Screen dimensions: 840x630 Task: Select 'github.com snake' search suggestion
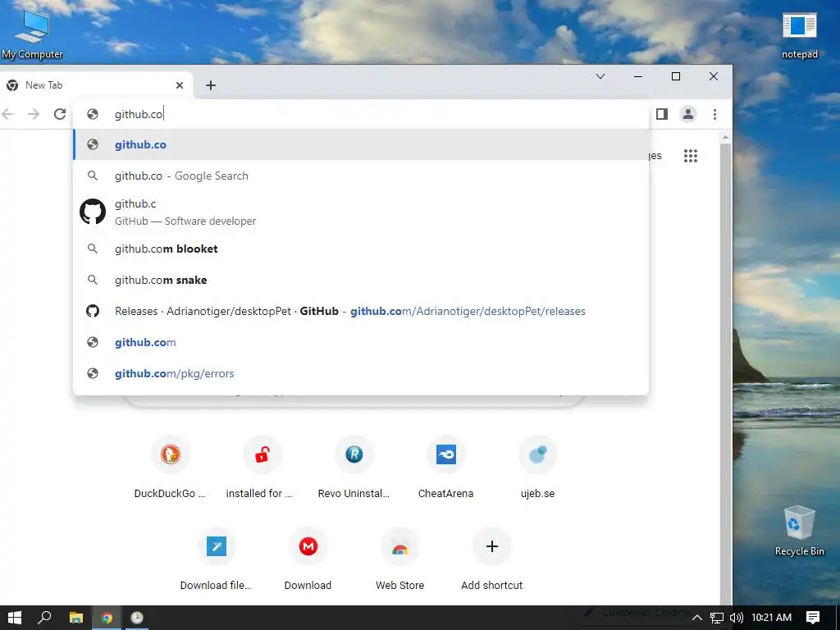(361, 280)
